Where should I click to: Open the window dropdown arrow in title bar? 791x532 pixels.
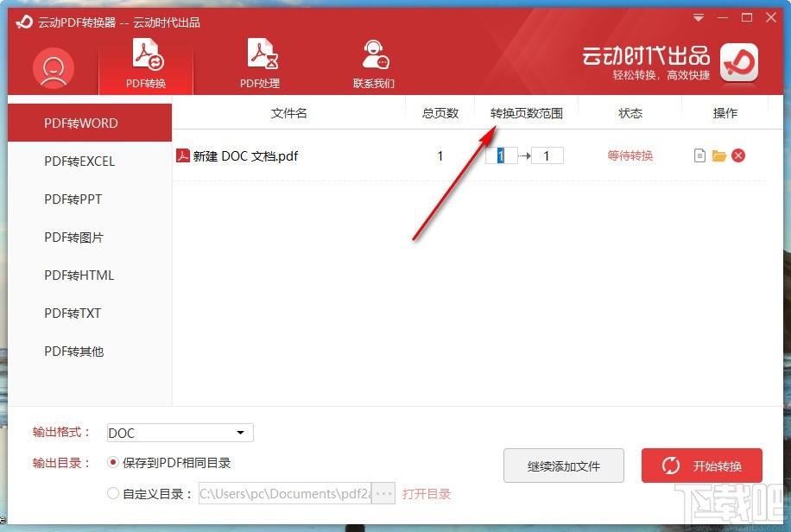[x=698, y=16]
